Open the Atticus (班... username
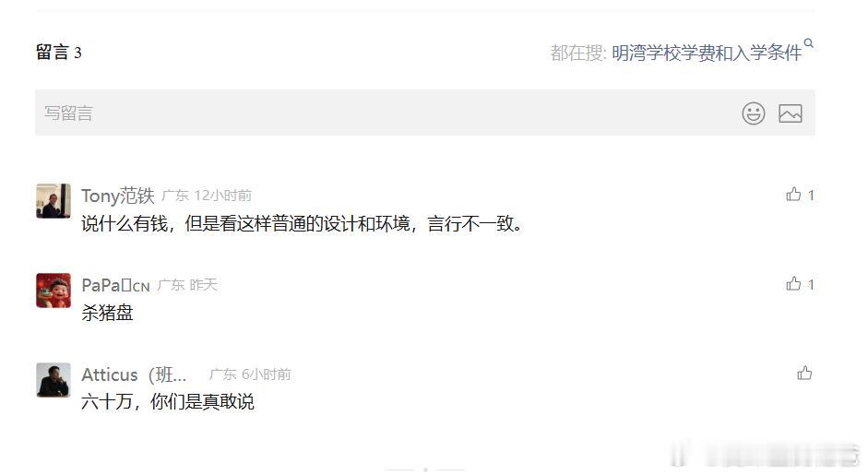 134,374
